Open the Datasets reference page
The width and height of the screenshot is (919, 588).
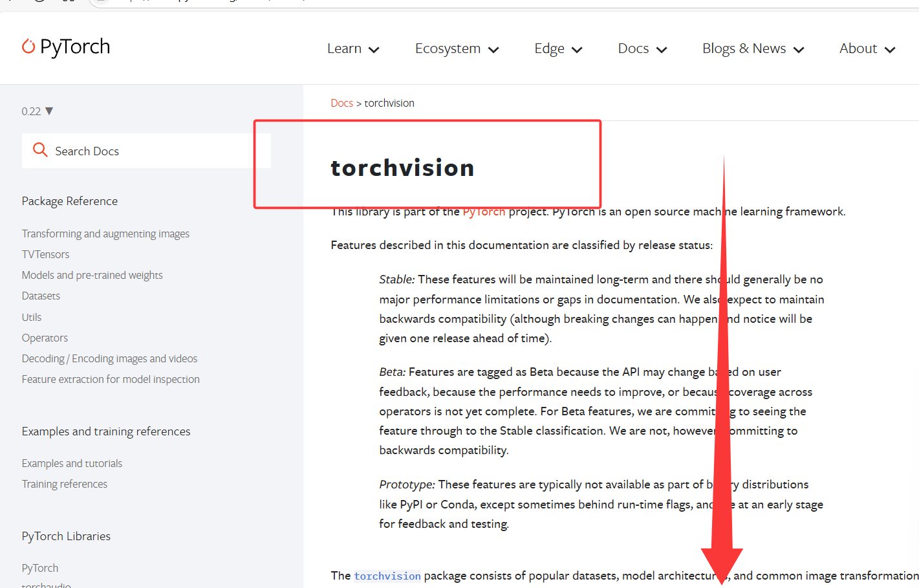pos(41,296)
